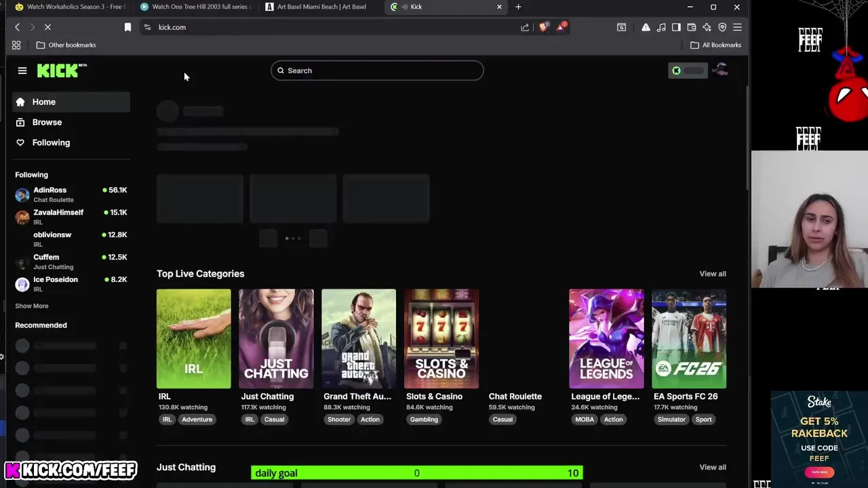Click the Action tag under Grand Theft Auto
Image resolution: width=868 pixels, height=488 pixels.
click(x=370, y=420)
